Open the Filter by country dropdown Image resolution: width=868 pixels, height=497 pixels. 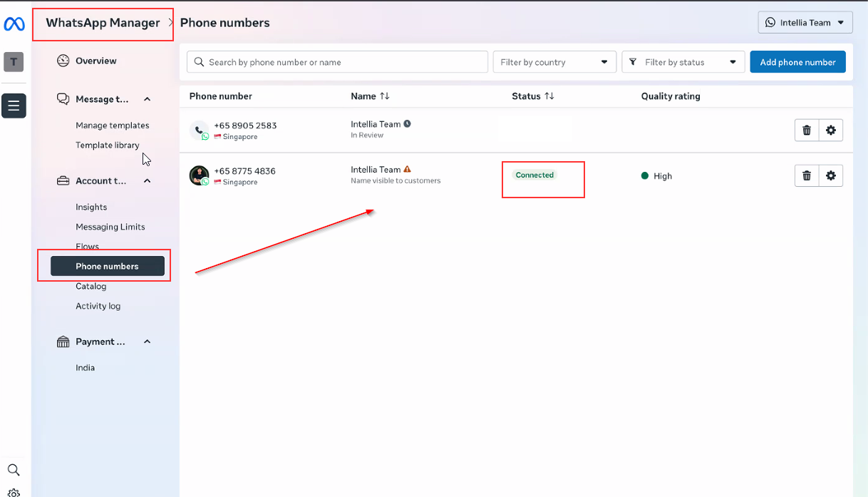tap(555, 62)
